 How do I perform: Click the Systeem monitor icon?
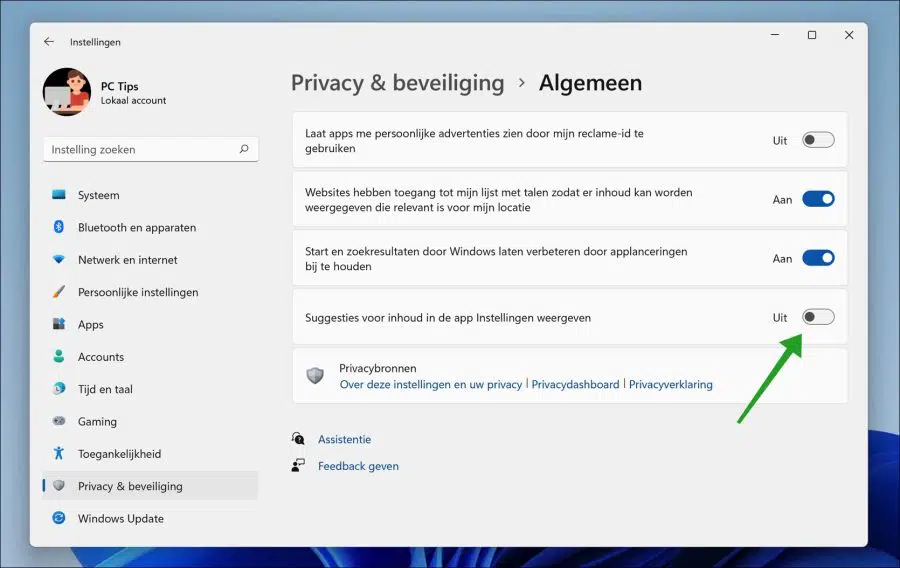pyautogui.click(x=59, y=194)
